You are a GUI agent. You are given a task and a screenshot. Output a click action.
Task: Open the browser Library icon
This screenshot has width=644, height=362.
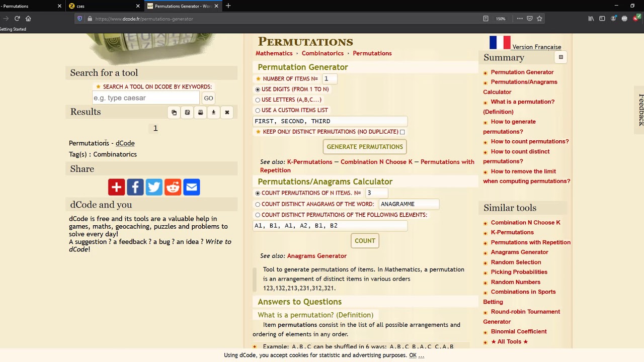[x=591, y=19]
